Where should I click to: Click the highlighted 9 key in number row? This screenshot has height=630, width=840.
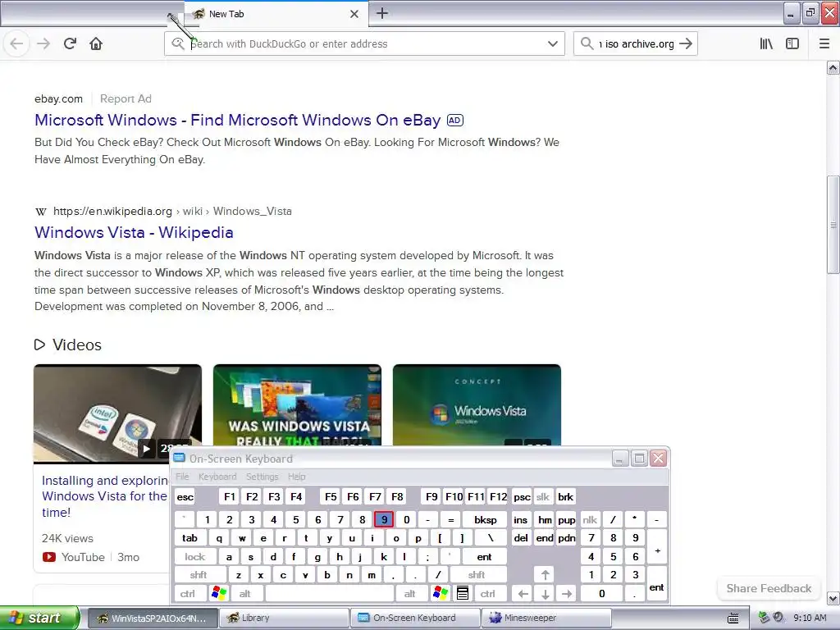click(x=384, y=519)
